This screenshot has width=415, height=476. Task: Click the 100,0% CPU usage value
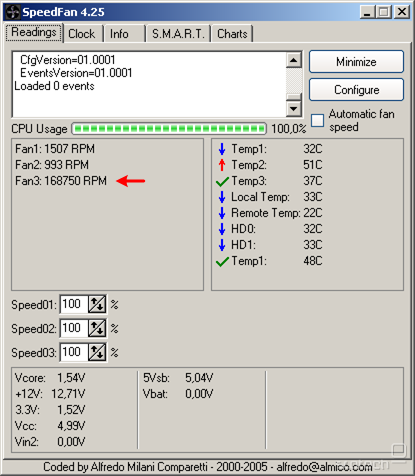289,129
